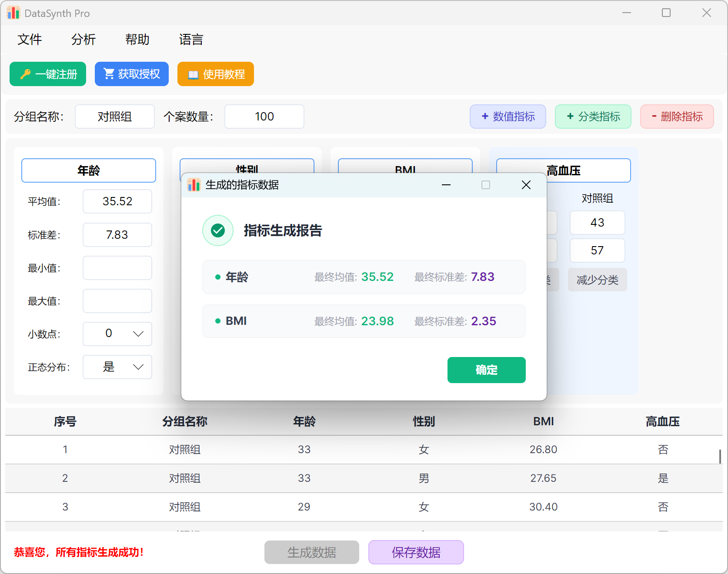Viewport: 728px width, 574px height.
Task: Click BMI final mean value 23.98
Action: coord(377,321)
